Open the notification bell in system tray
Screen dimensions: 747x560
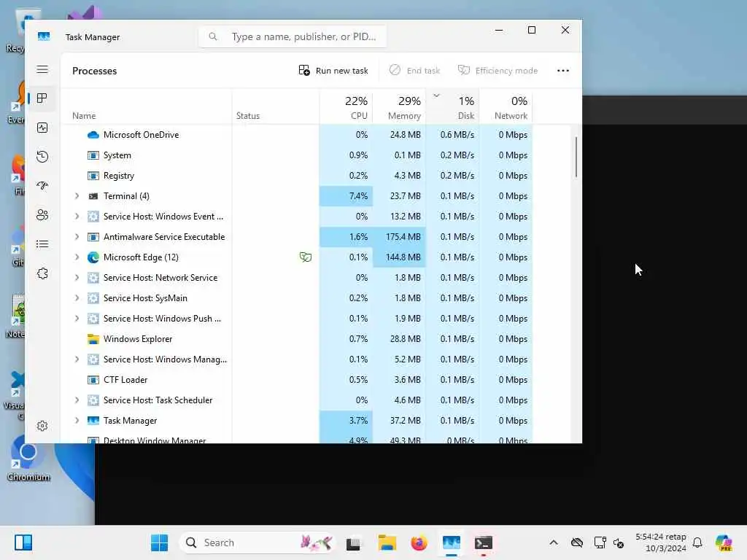[x=697, y=542]
